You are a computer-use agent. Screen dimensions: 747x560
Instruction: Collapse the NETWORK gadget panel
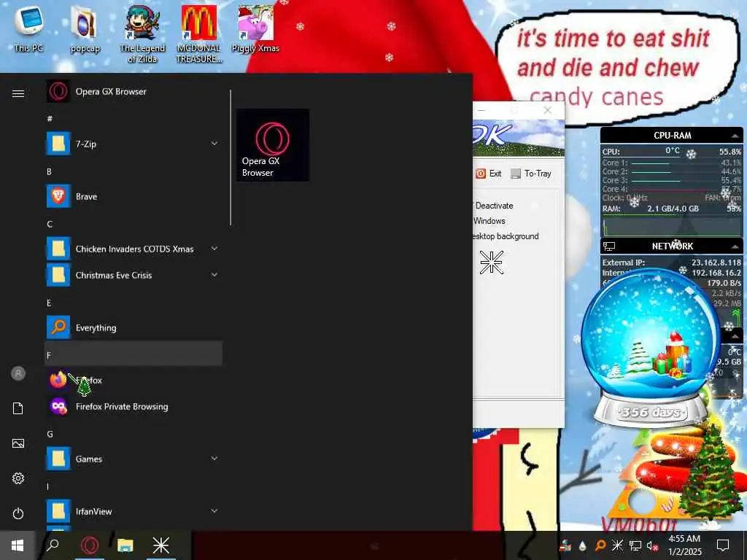click(735, 246)
